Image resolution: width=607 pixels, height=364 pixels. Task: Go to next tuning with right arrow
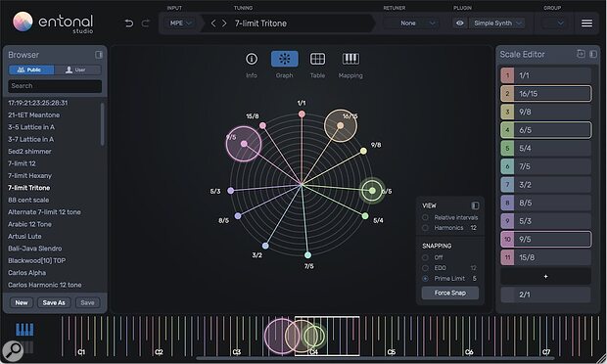coord(224,23)
